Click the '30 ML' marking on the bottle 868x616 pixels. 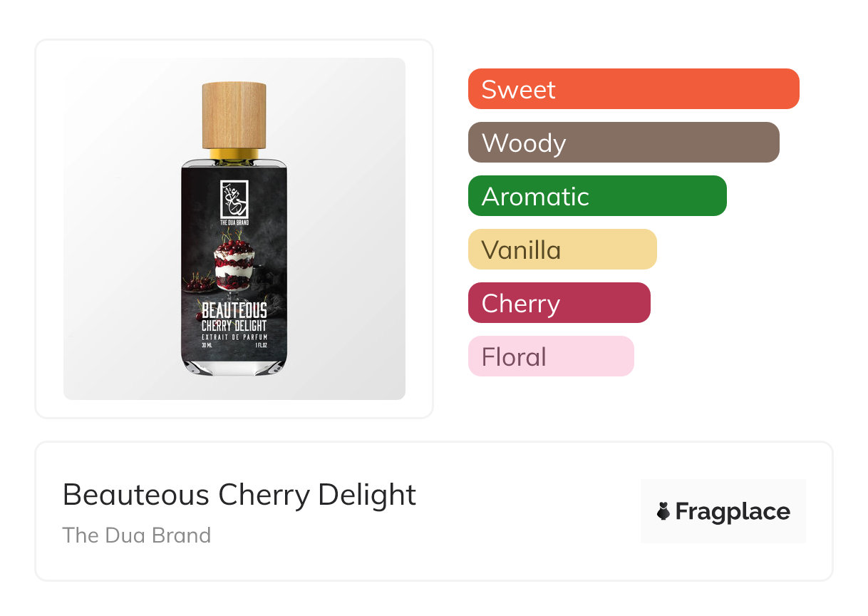[x=207, y=346]
